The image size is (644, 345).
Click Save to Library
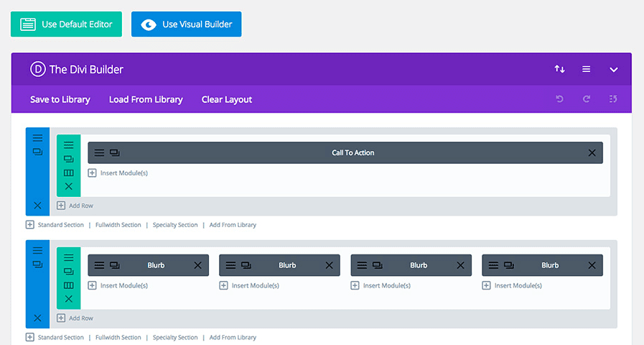coord(60,99)
